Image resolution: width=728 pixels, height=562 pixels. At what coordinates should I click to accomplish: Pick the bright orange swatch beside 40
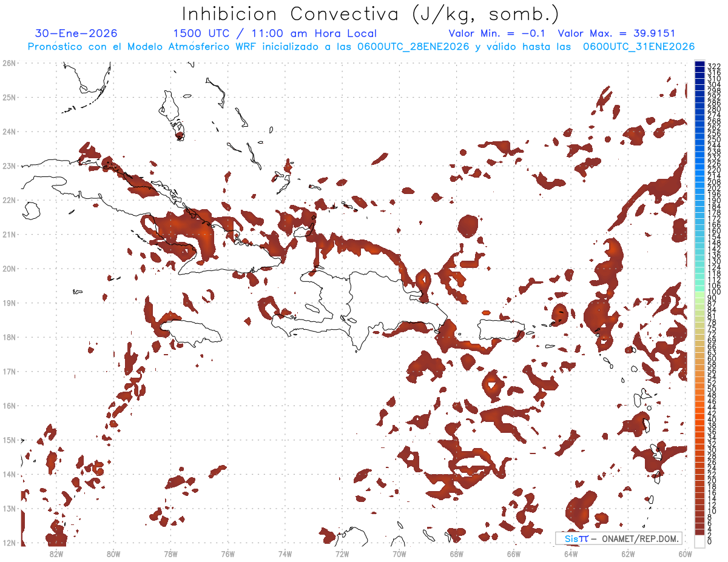(x=699, y=418)
